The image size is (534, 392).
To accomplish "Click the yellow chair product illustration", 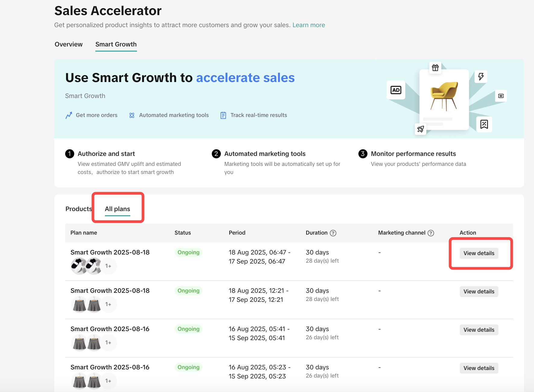I will click(x=444, y=96).
